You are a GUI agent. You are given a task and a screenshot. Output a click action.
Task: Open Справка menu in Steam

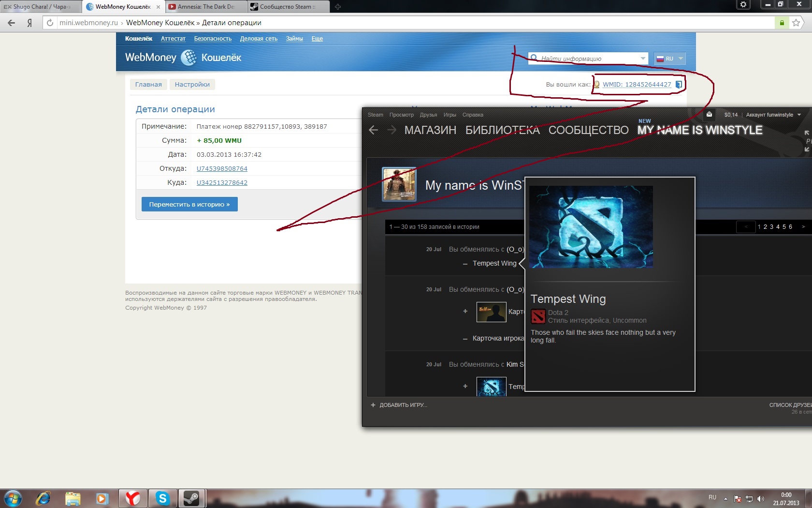pyautogui.click(x=473, y=115)
